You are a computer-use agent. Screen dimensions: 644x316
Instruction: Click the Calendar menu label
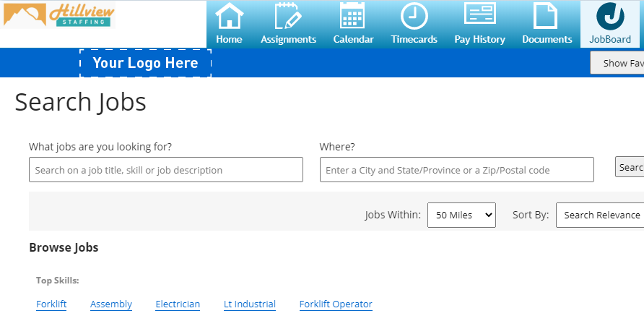point(353,40)
